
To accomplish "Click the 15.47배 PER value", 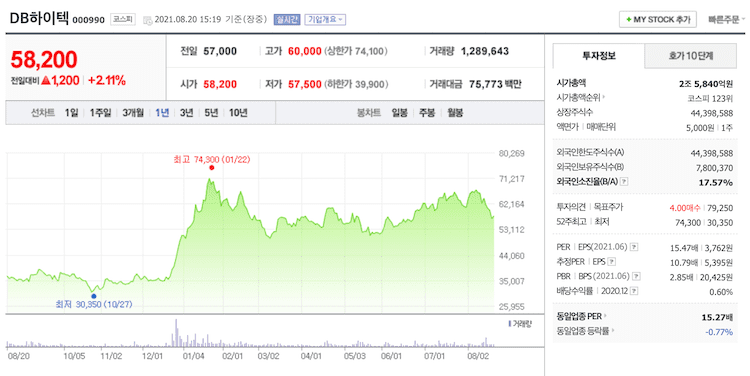I will tap(685, 248).
